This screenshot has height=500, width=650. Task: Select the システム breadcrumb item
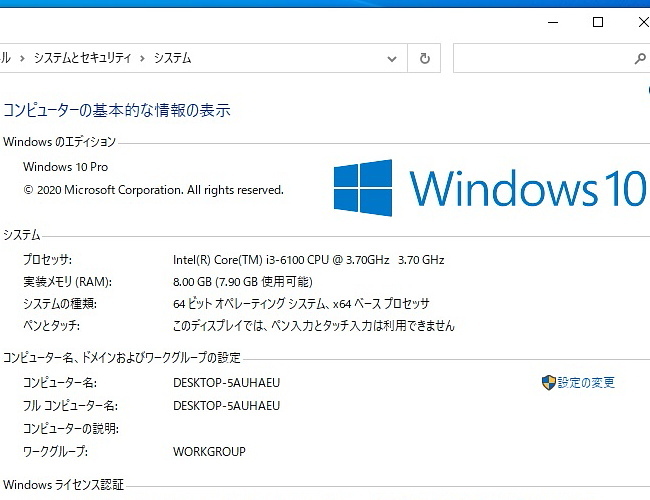point(172,58)
